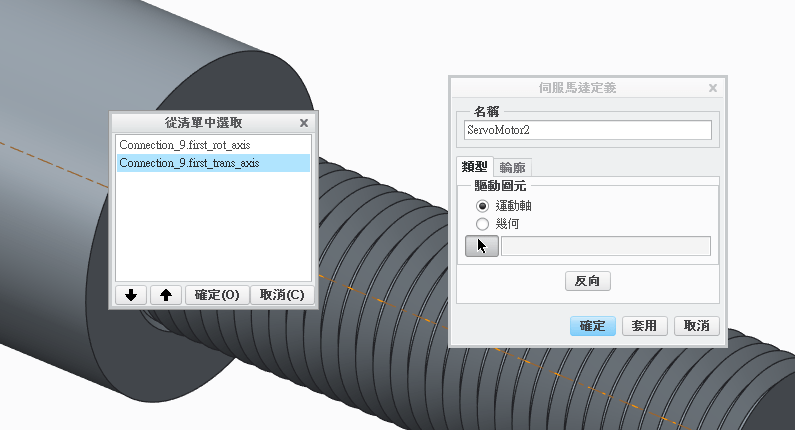
Task: Click the 套用 apply button
Action: (645, 326)
